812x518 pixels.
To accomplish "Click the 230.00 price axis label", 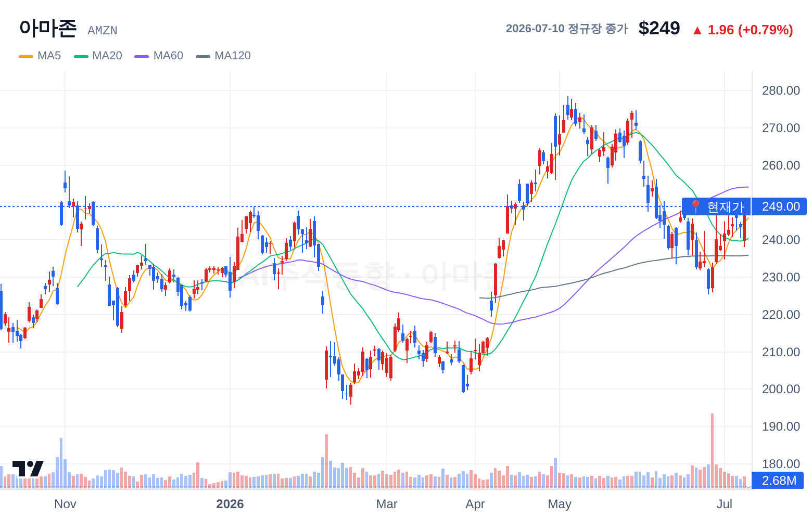I will pyautogui.click(x=781, y=277).
